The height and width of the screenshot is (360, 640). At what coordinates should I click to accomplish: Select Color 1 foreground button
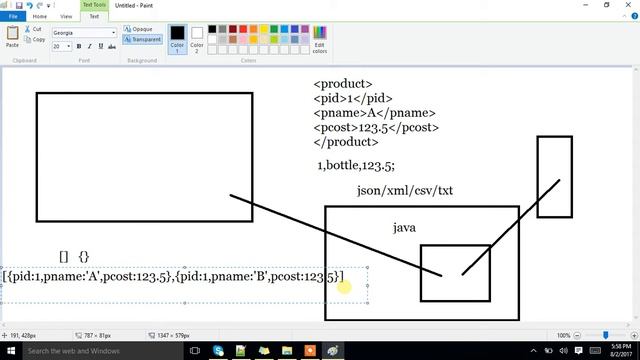178,39
